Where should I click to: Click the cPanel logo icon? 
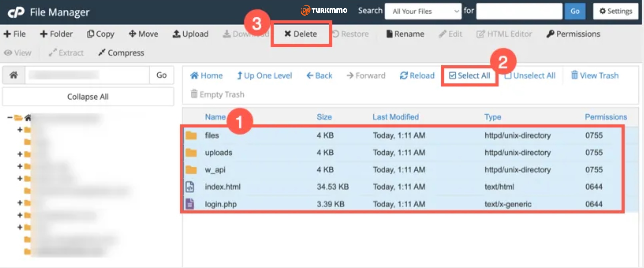pos(16,12)
